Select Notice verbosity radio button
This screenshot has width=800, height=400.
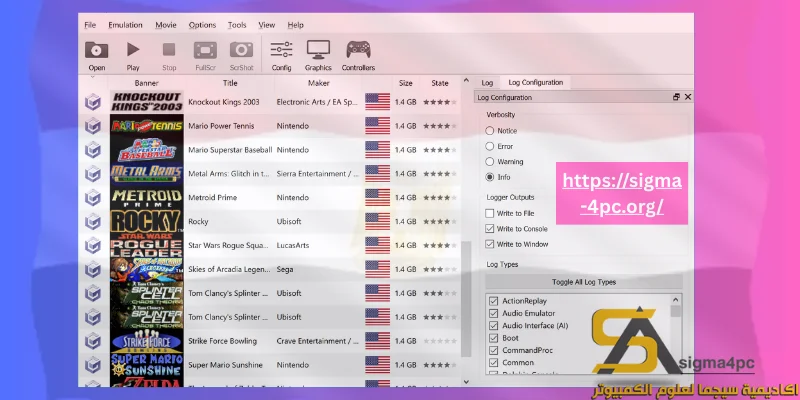tap(489, 131)
